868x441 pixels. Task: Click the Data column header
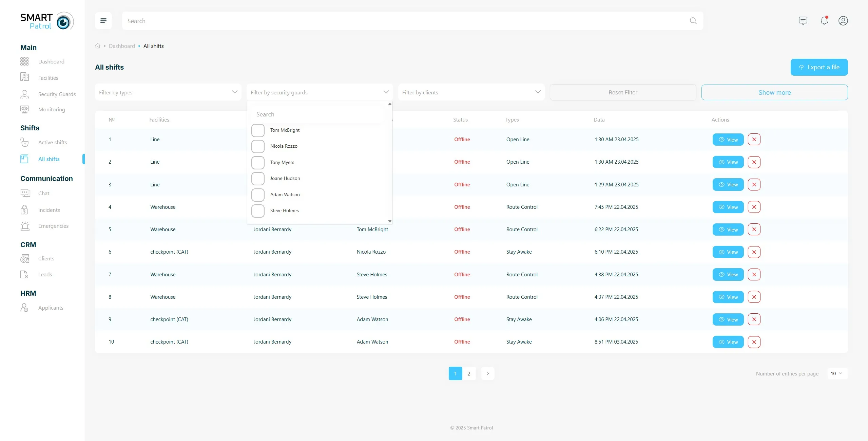(599, 120)
